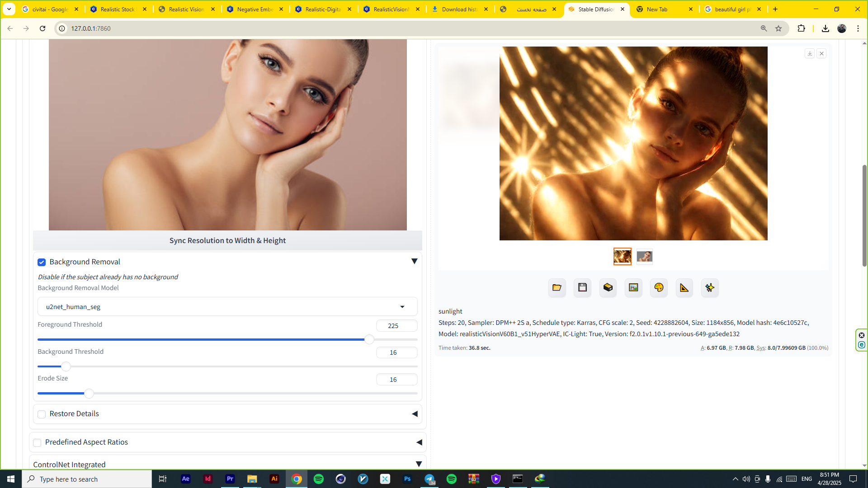
Task: Send image to img2img picture icon
Action: click(x=633, y=288)
